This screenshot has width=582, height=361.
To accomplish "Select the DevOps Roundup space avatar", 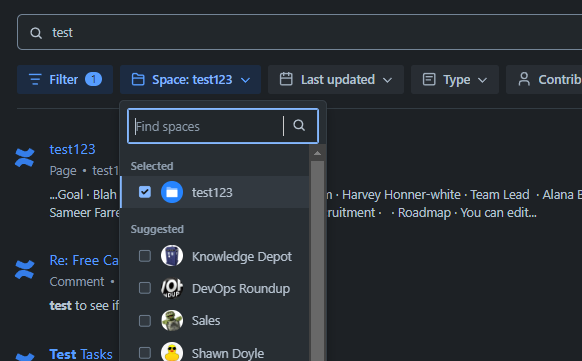I will 172,288.
